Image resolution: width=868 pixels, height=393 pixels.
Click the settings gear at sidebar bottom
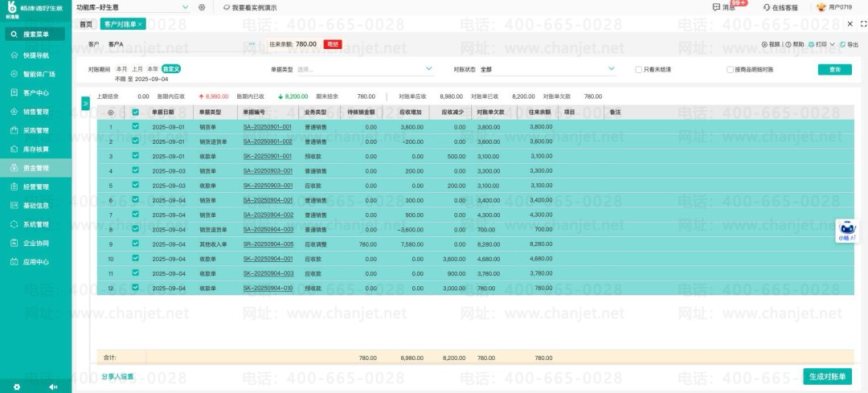(17, 387)
